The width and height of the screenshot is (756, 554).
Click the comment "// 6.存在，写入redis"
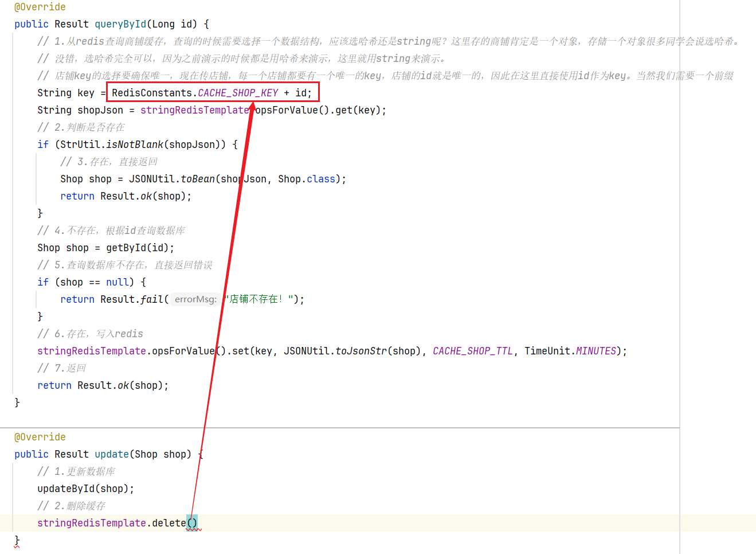tap(90, 334)
